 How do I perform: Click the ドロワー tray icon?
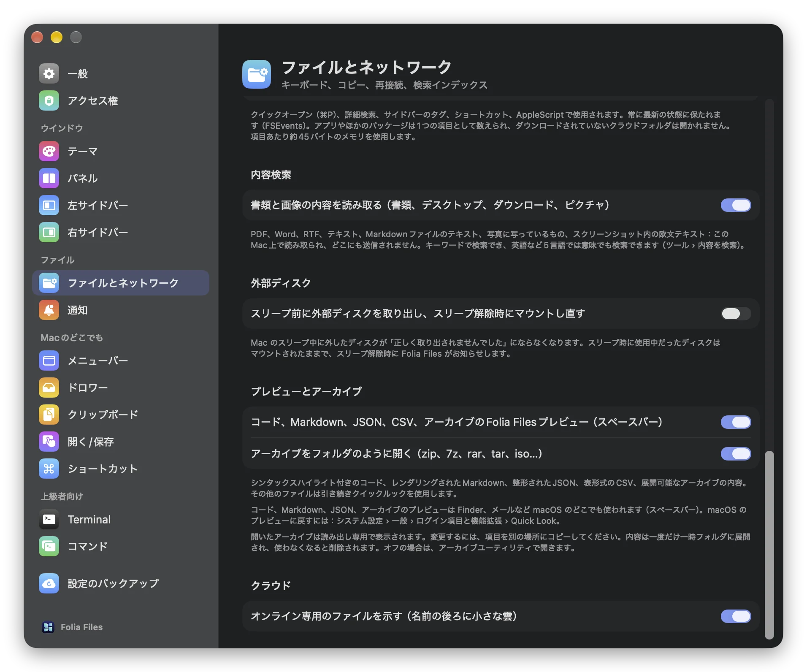pyautogui.click(x=49, y=388)
